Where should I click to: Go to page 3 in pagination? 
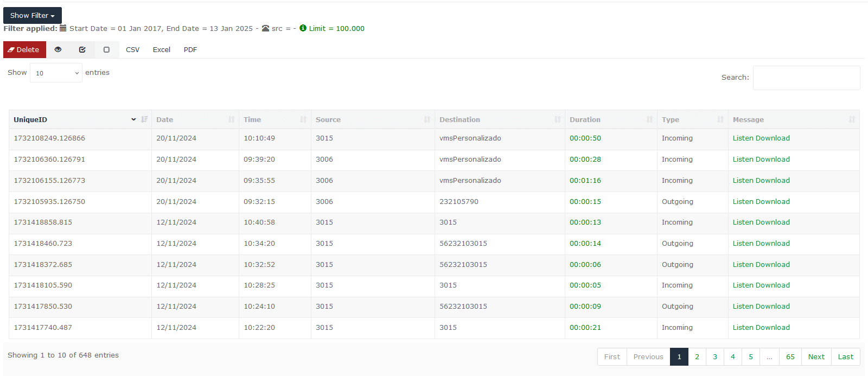714,356
